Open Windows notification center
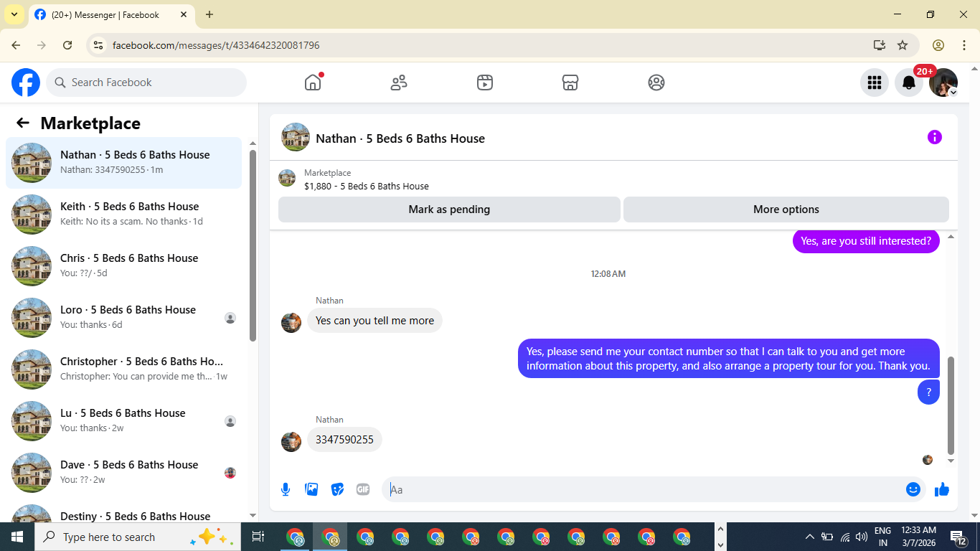The height and width of the screenshot is (551, 980). pos(958,537)
